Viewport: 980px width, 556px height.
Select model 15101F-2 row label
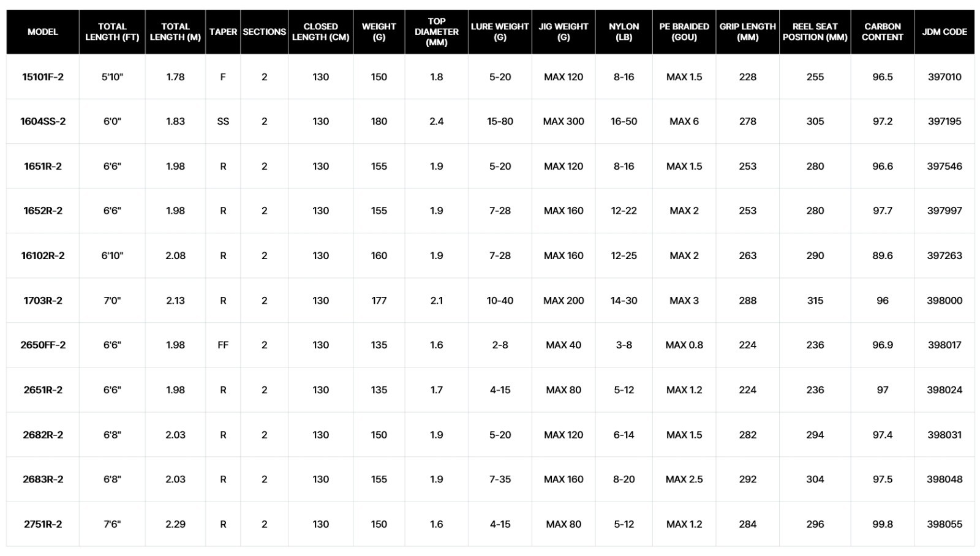coord(43,77)
